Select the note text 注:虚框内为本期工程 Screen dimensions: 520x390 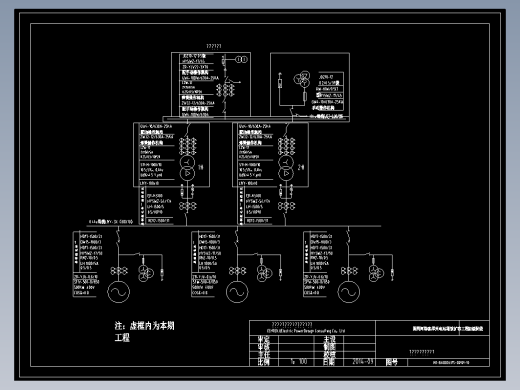[x=144, y=332]
